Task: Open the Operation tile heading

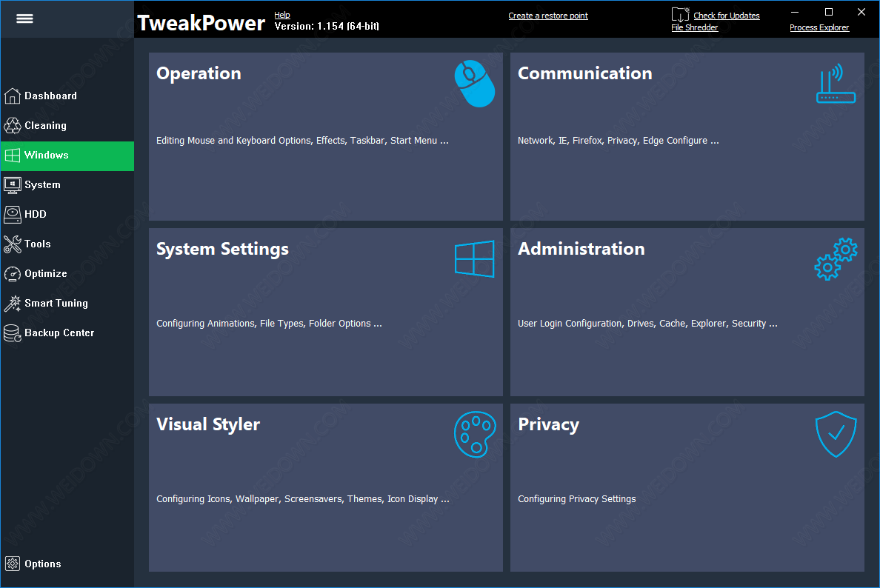Action: pyautogui.click(x=199, y=73)
